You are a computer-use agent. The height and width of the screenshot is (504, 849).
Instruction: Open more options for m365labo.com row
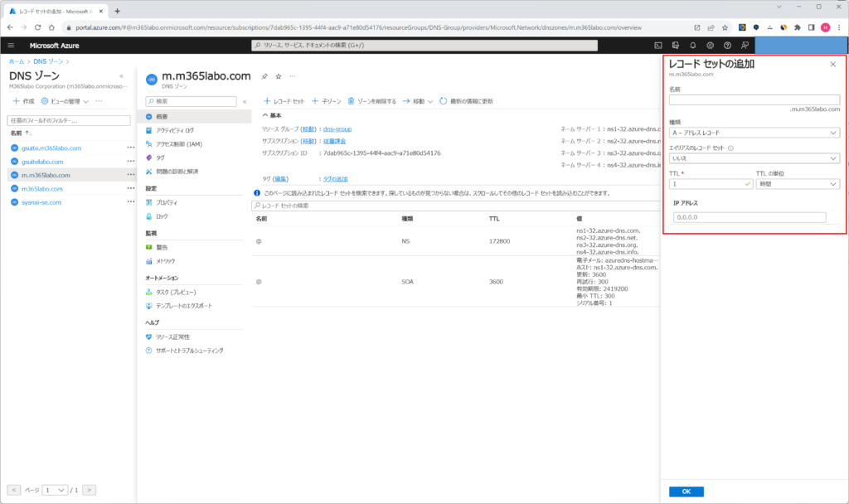pos(130,188)
